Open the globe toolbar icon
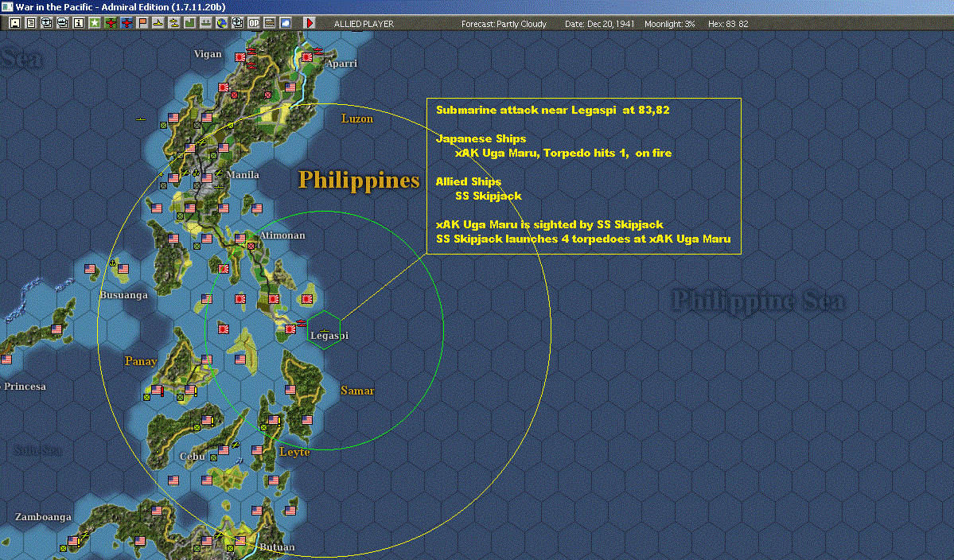Screen dimensions: 954x560 tap(221, 23)
